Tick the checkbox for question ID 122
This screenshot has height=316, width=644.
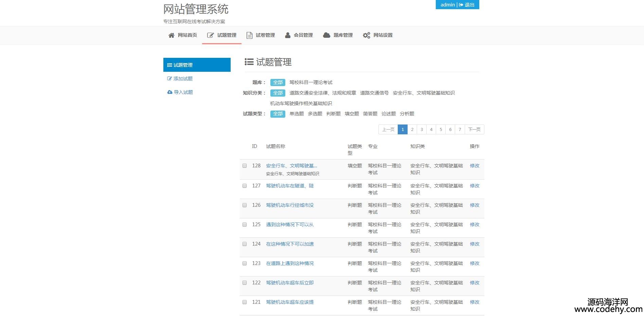(x=245, y=283)
